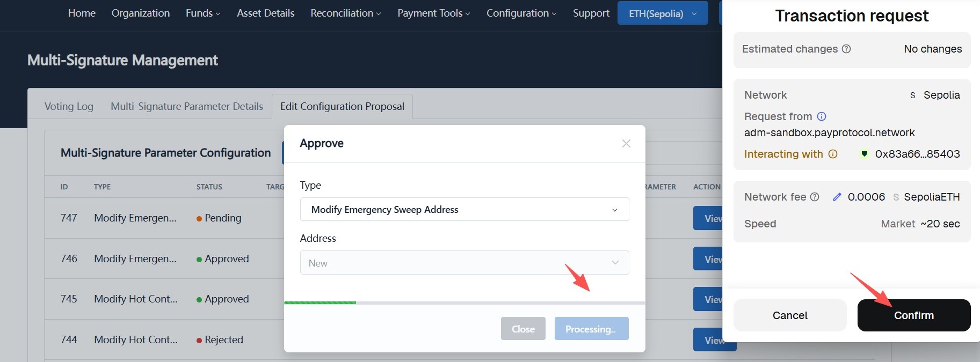Image resolution: width=980 pixels, height=362 pixels.
Task: Click the Processing button
Action: click(x=591, y=329)
